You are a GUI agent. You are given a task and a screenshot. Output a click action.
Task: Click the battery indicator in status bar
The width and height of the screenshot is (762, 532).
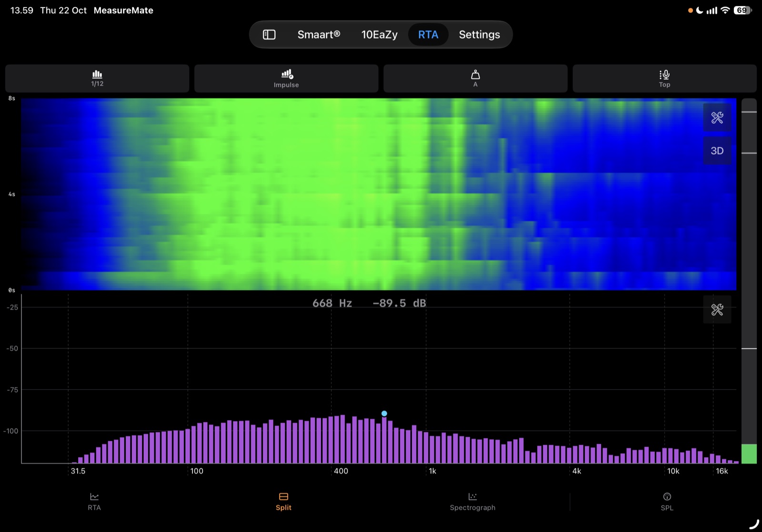click(743, 10)
